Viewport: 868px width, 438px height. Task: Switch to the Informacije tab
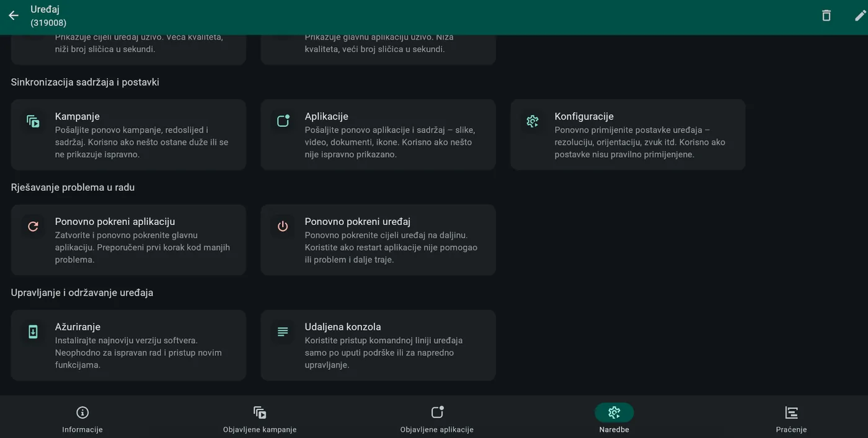click(x=82, y=418)
